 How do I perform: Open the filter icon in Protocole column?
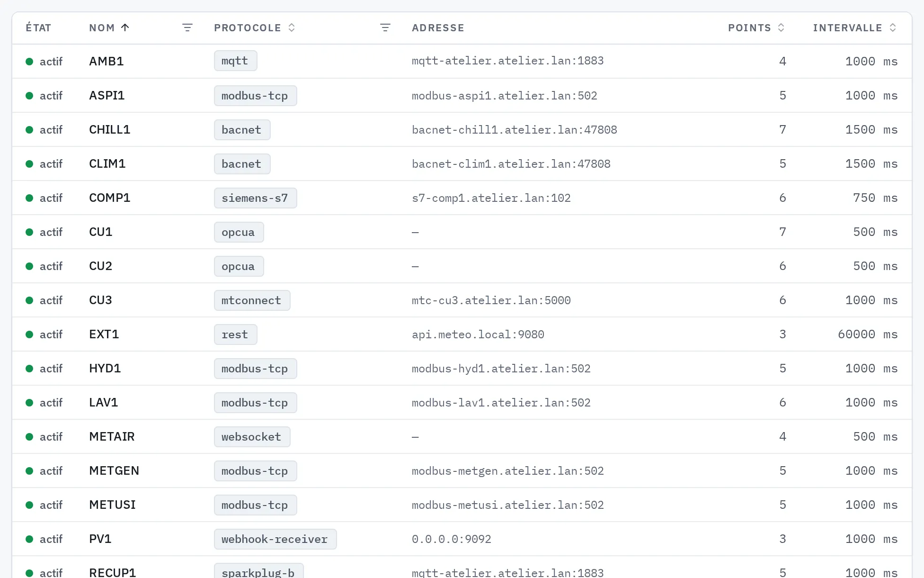385,27
